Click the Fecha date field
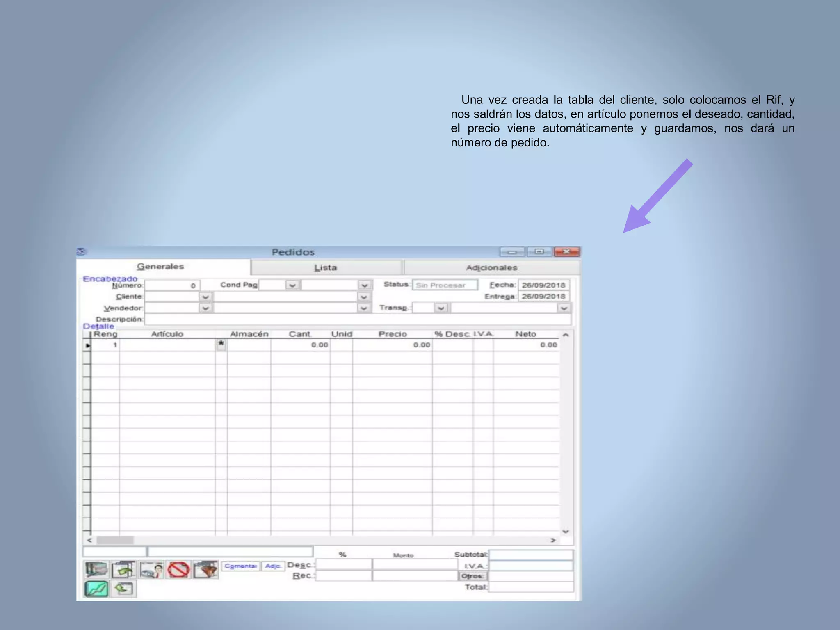The image size is (840, 630). click(543, 285)
